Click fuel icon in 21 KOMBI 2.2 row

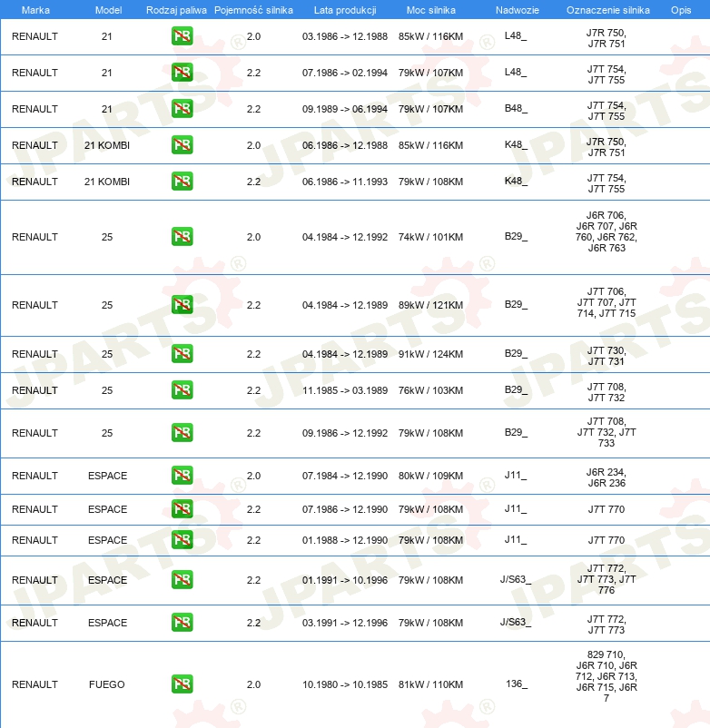(x=182, y=181)
